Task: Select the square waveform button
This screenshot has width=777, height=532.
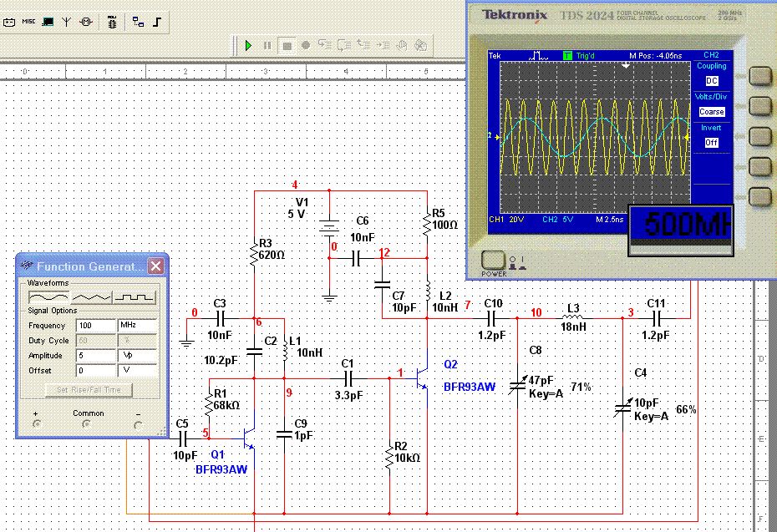Action: point(135,296)
